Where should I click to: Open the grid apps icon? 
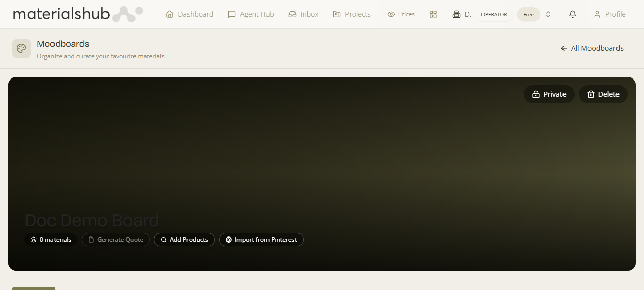(433, 14)
